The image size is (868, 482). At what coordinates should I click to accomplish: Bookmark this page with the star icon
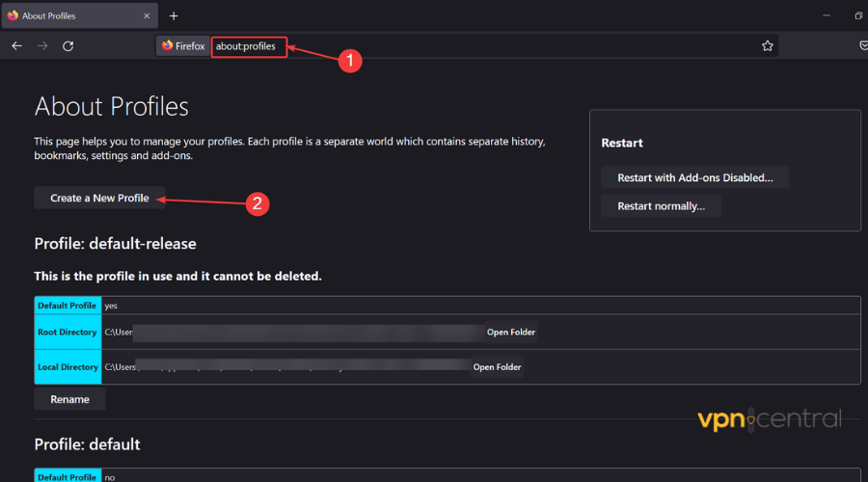tap(768, 46)
